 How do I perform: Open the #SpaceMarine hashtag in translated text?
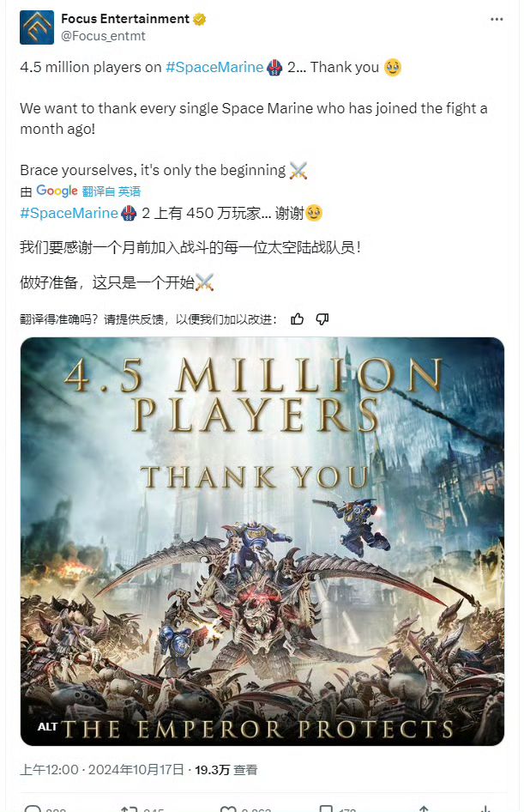[x=69, y=213]
